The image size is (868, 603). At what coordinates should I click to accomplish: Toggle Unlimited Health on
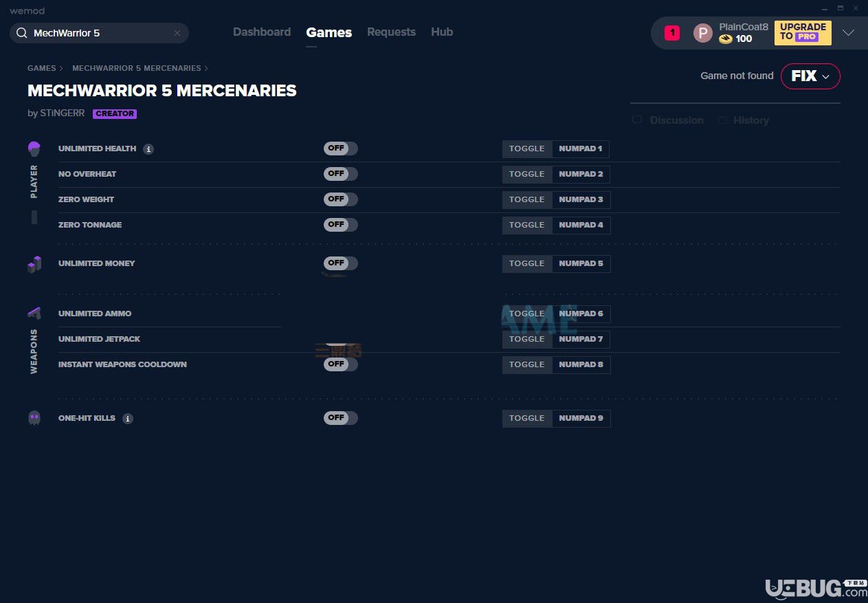pos(341,149)
